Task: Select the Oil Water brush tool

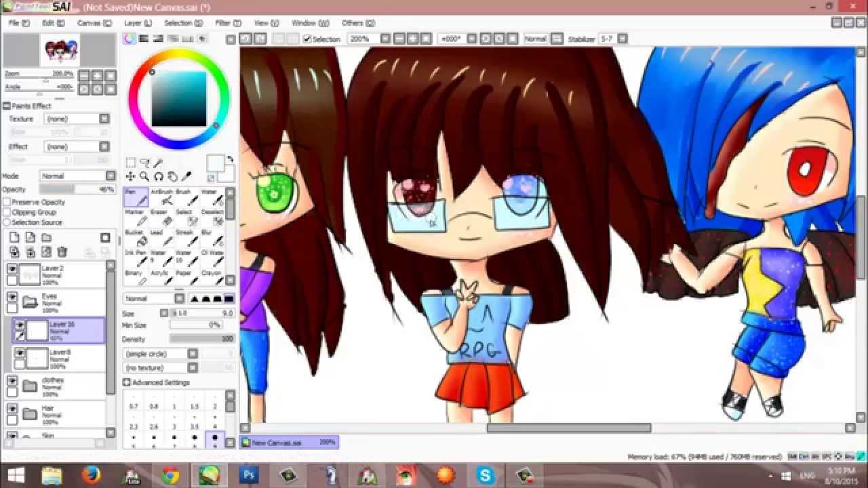Action: coord(212,258)
